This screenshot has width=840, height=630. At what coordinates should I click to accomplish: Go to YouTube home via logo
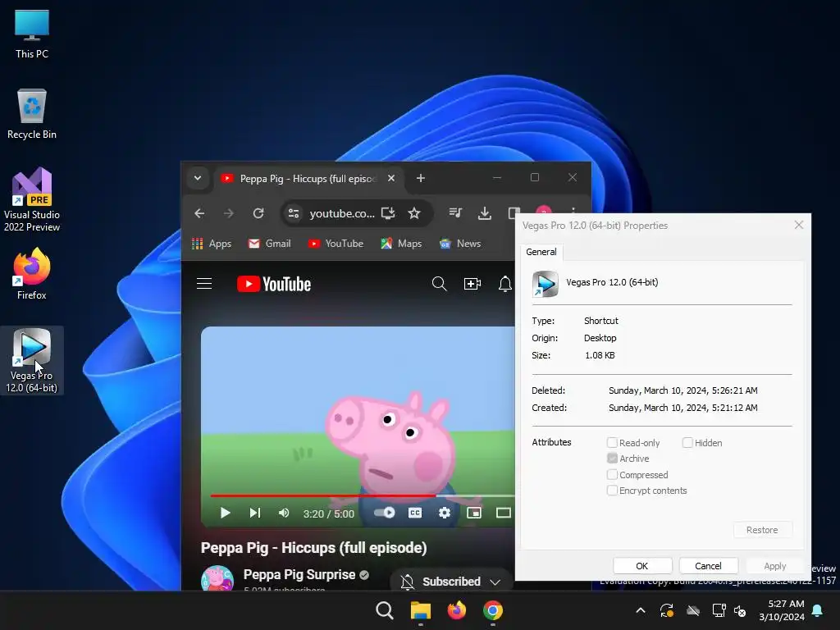(x=274, y=284)
